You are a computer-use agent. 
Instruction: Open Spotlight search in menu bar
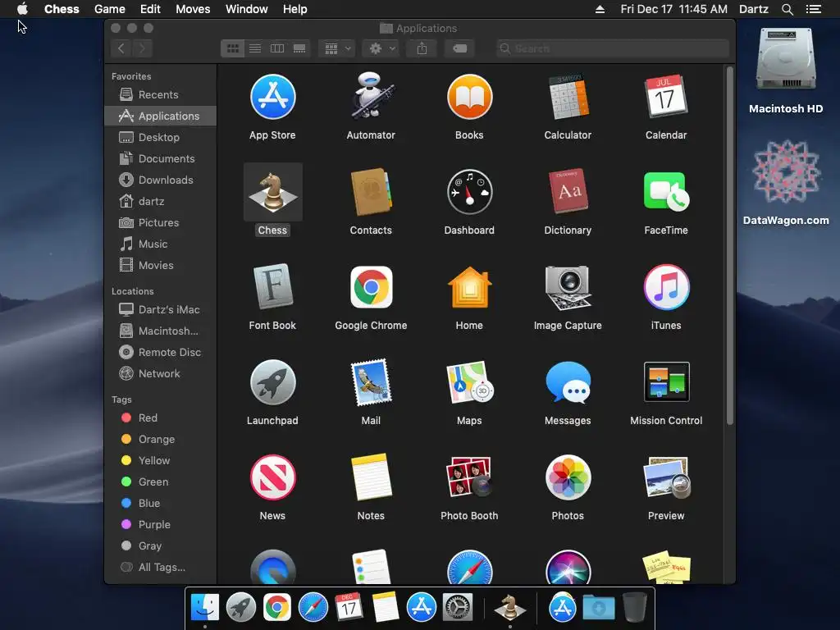pyautogui.click(x=787, y=9)
